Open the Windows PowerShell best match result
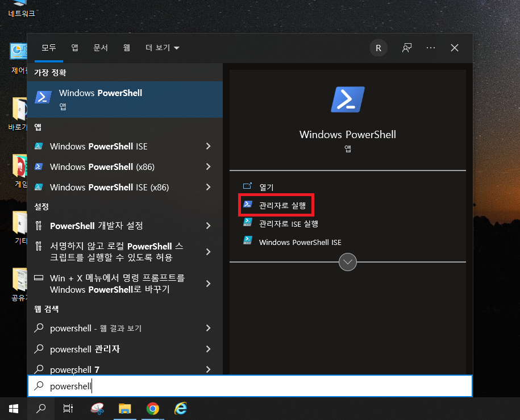Image resolution: width=520 pixels, height=420 pixels. pos(124,99)
